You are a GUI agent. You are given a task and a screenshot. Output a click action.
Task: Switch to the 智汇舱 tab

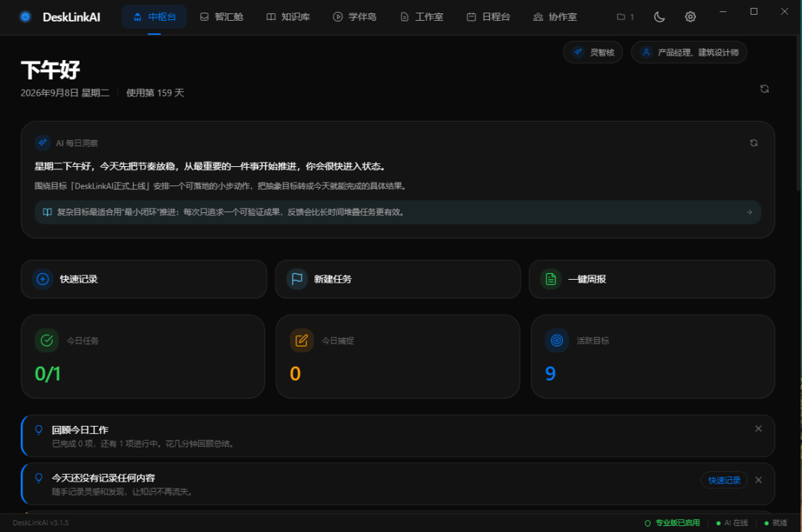tap(221, 17)
